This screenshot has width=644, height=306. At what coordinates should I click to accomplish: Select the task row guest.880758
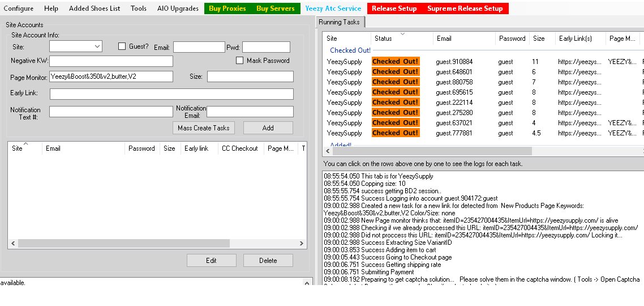(483, 82)
